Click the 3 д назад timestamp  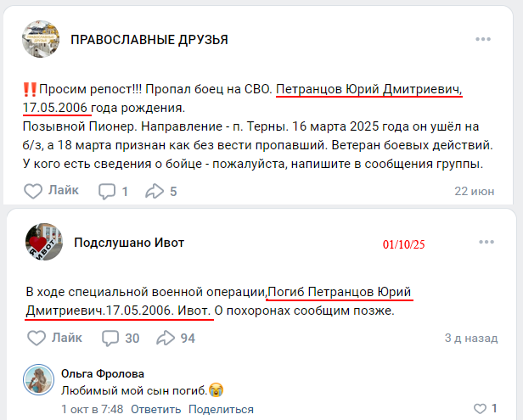click(x=470, y=338)
